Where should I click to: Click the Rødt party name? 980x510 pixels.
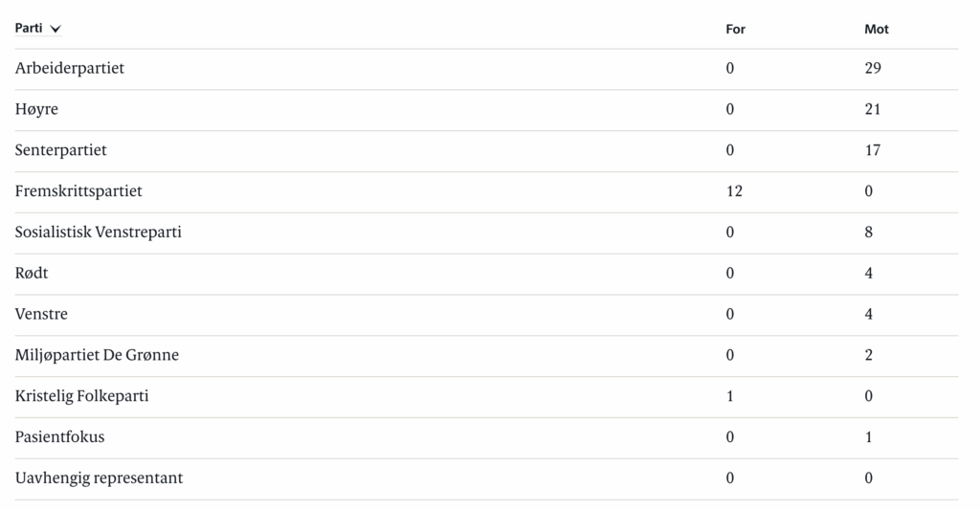click(32, 273)
